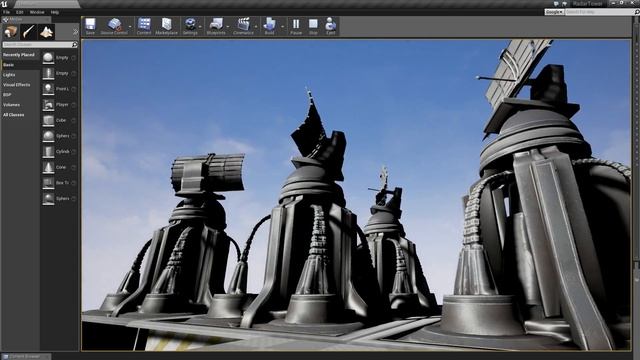Click info circle on Box Trigger row
Image resolution: width=640 pixels, height=360 pixels.
coord(74,183)
